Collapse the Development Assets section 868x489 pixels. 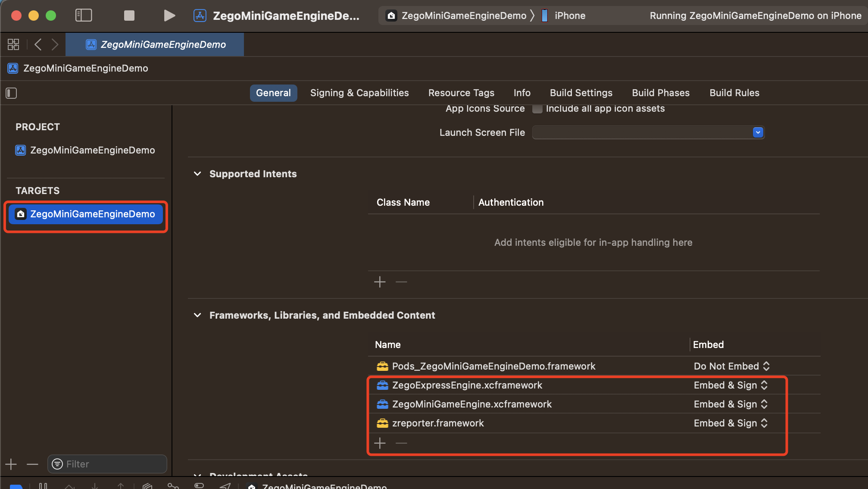pyautogui.click(x=197, y=475)
